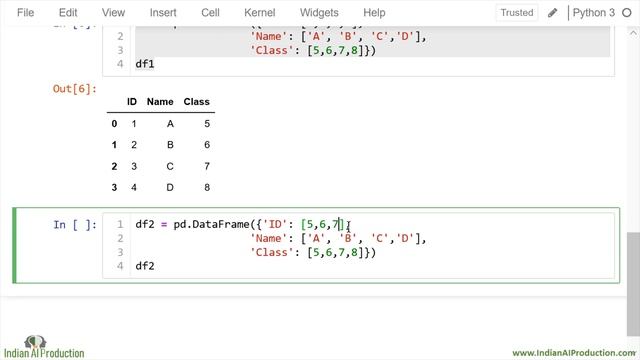This screenshot has width=640, height=360.
Task: Click the Class column header
Action: (196, 102)
